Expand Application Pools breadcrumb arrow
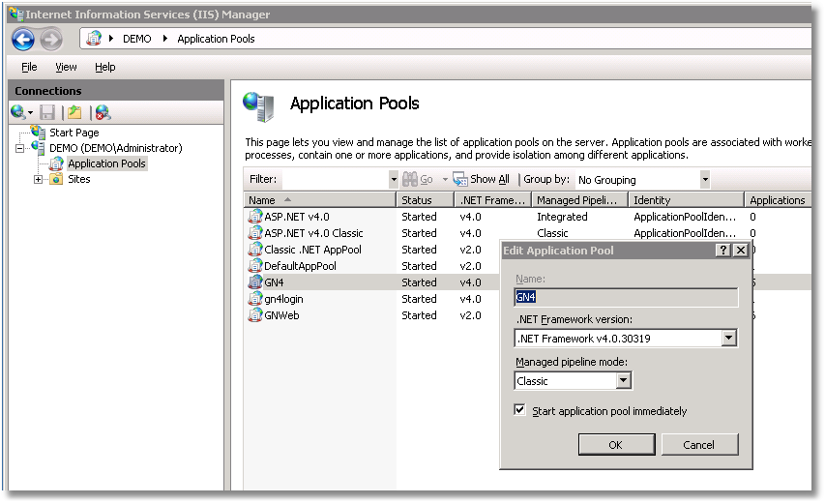Screen dimensions: 825x504 165,39
